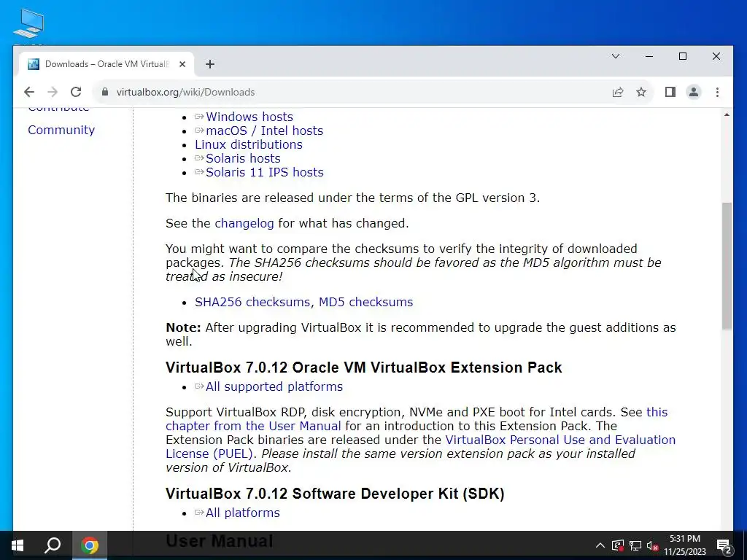The width and height of the screenshot is (747, 560).
Task: Close the Downloads – Oracle VM VirtualBox tab
Action: (x=182, y=64)
